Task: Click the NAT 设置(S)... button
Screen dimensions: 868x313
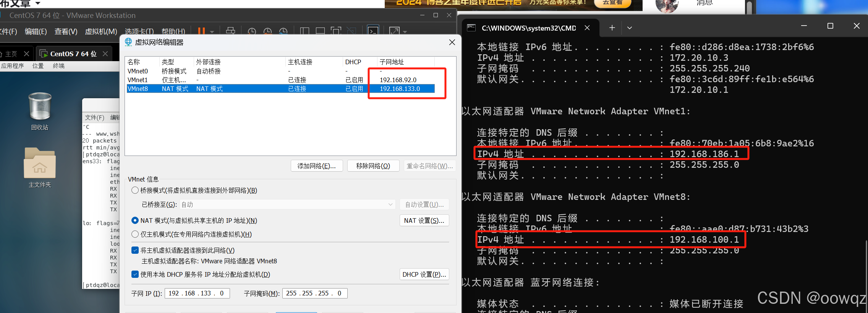Action: 424,221
